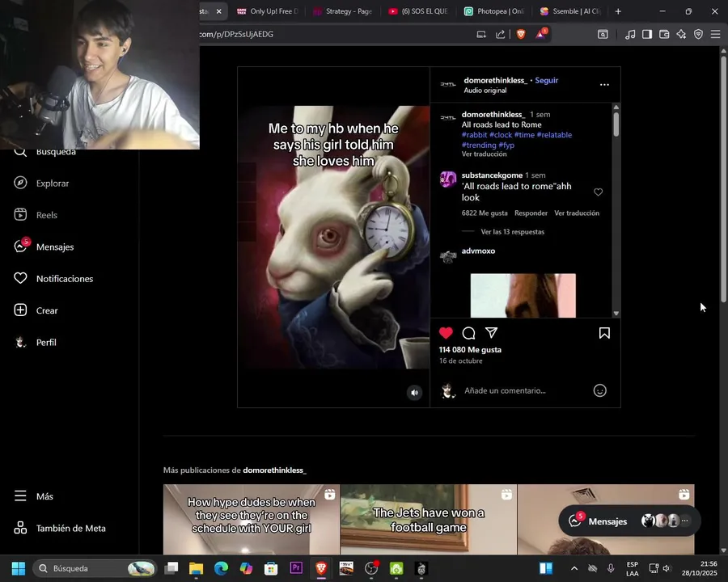Open emoji picker in the comment box
Screen dimensions: 728x582
pos(600,390)
